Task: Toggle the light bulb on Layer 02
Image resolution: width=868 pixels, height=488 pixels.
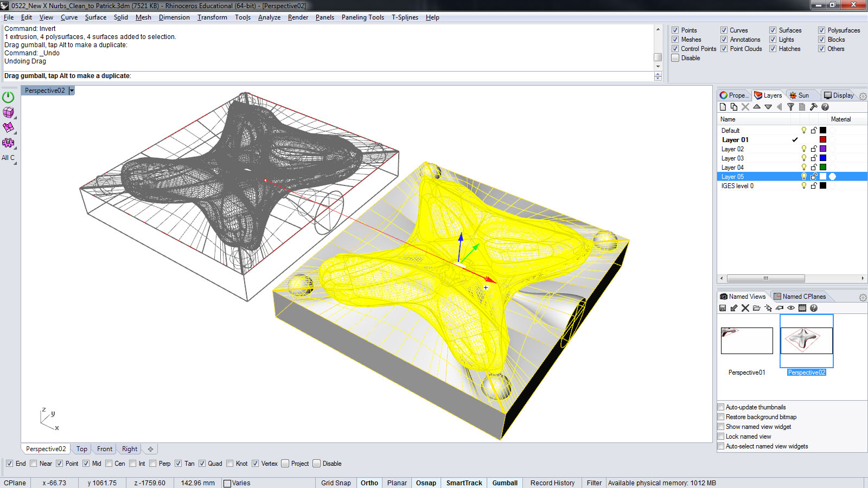Action: tap(804, 149)
